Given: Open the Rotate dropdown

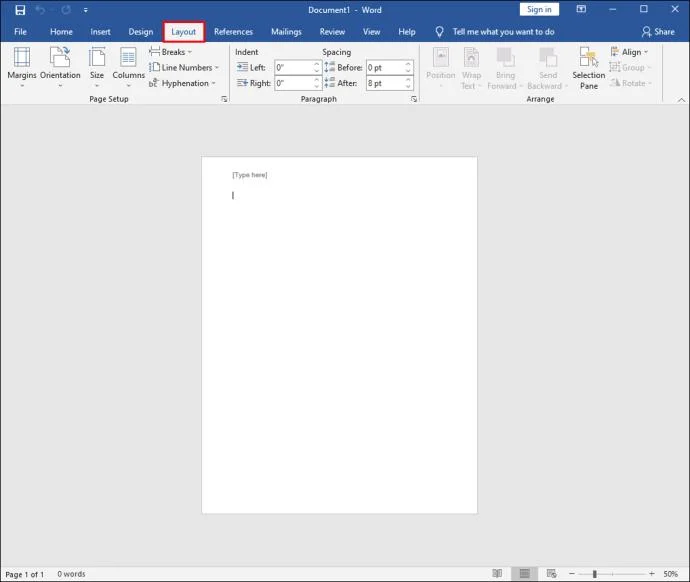Looking at the screenshot, I should click(x=630, y=83).
